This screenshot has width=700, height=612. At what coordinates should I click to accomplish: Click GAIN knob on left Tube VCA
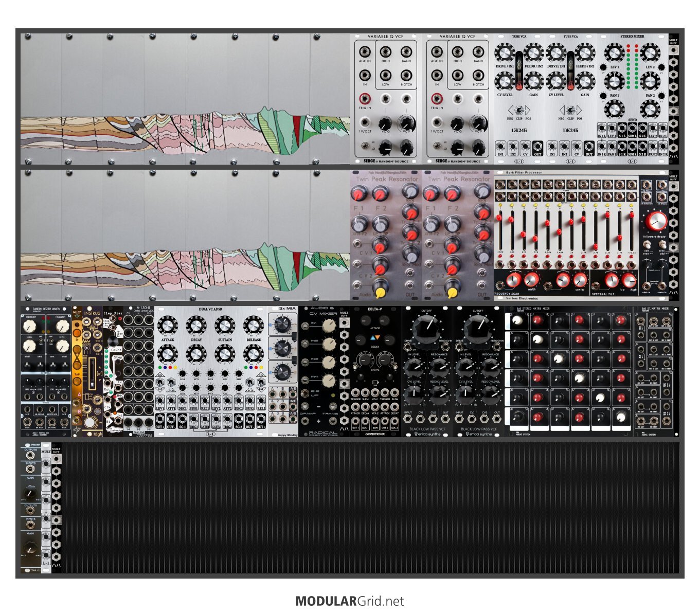533,81
